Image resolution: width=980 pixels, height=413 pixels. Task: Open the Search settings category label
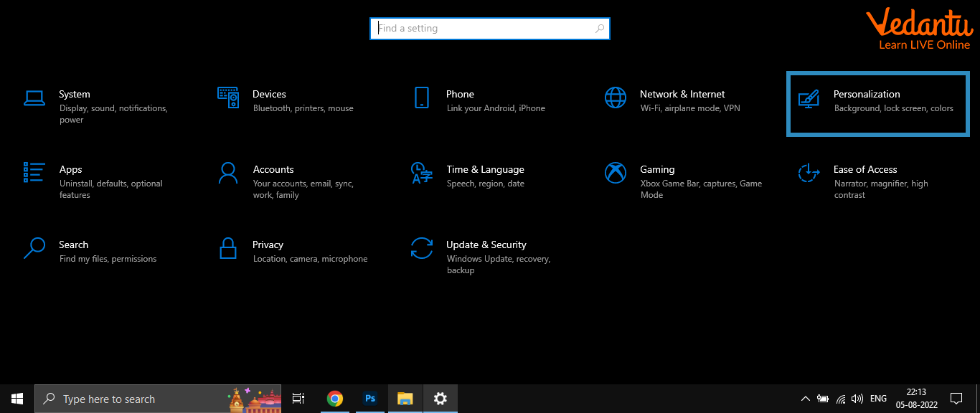[x=74, y=245]
